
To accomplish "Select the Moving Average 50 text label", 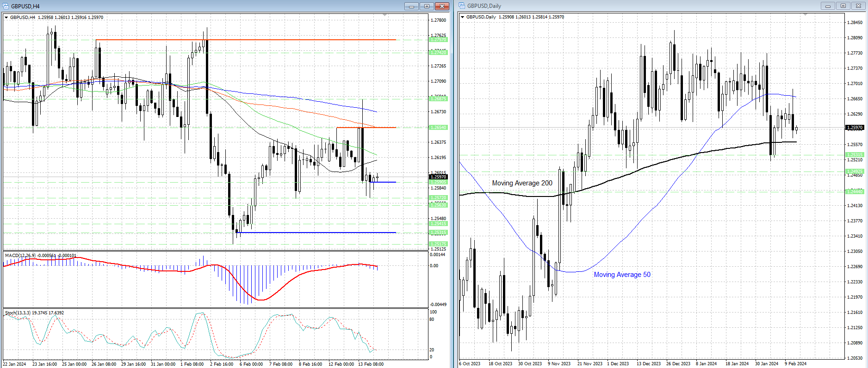I will [622, 275].
